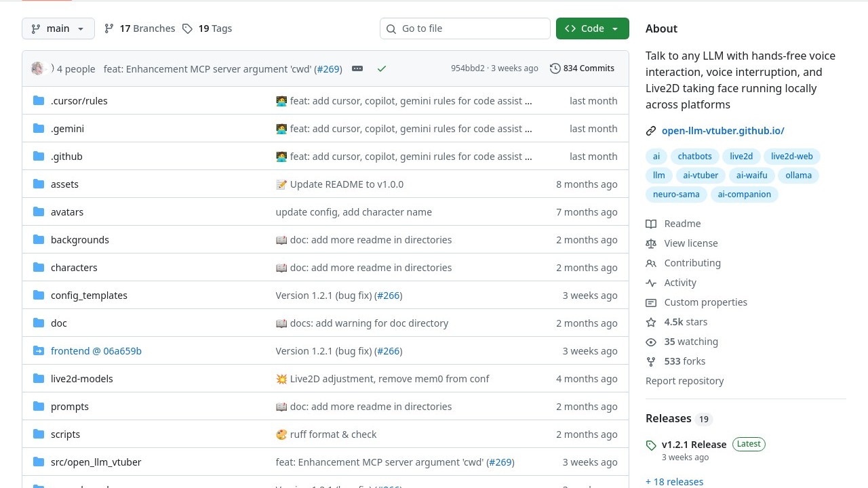Select the ai-vtuber topic tag
Screen dimensions: 868x488
(x=701, y=175)
